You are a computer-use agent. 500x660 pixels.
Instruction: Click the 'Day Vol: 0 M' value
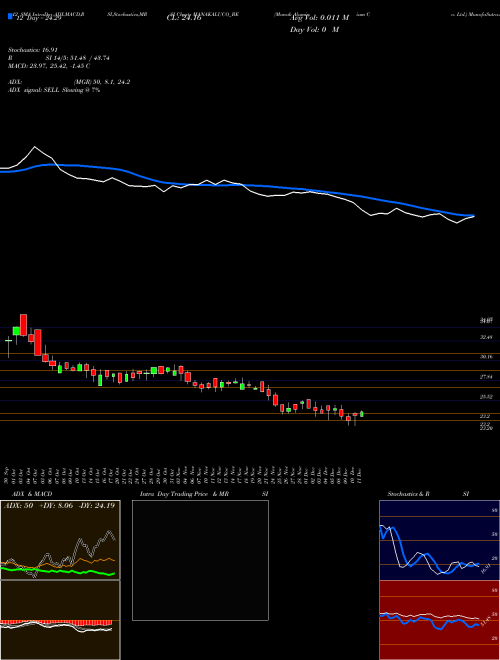(314, 30)
